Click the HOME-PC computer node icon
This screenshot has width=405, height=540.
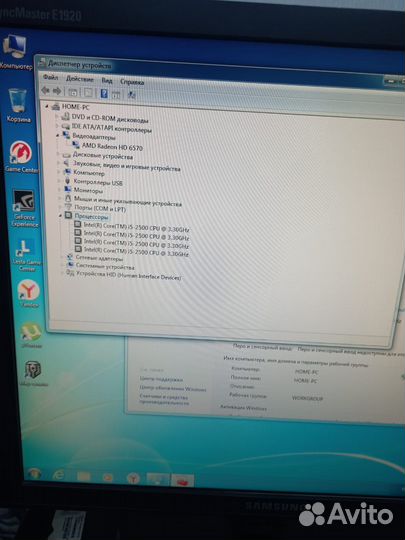(x=56, y=106)
